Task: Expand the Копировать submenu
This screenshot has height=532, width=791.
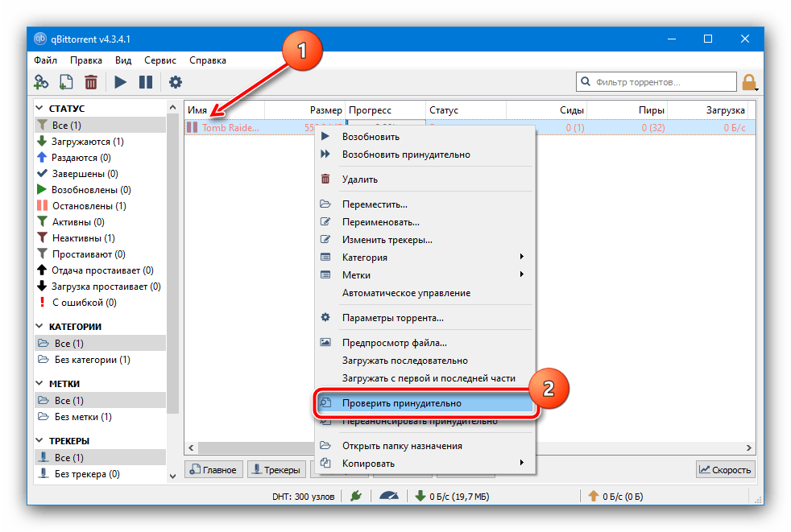Action: click(x=424, y=464)
